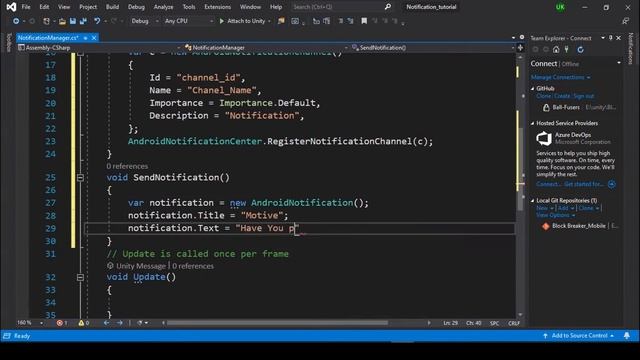This screenshot has width=640, height=360.
Task: Open the SendNotification() member dropdown
Action: coord(433,48)
